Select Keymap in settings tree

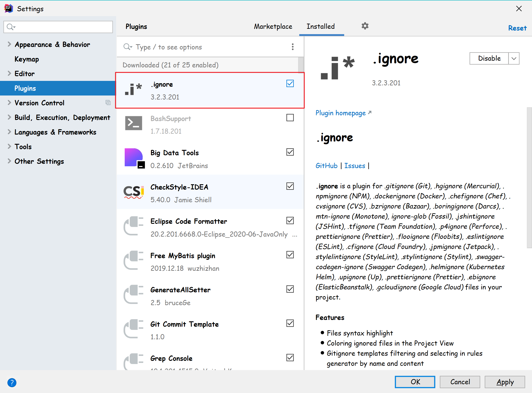tap(27, 59)
